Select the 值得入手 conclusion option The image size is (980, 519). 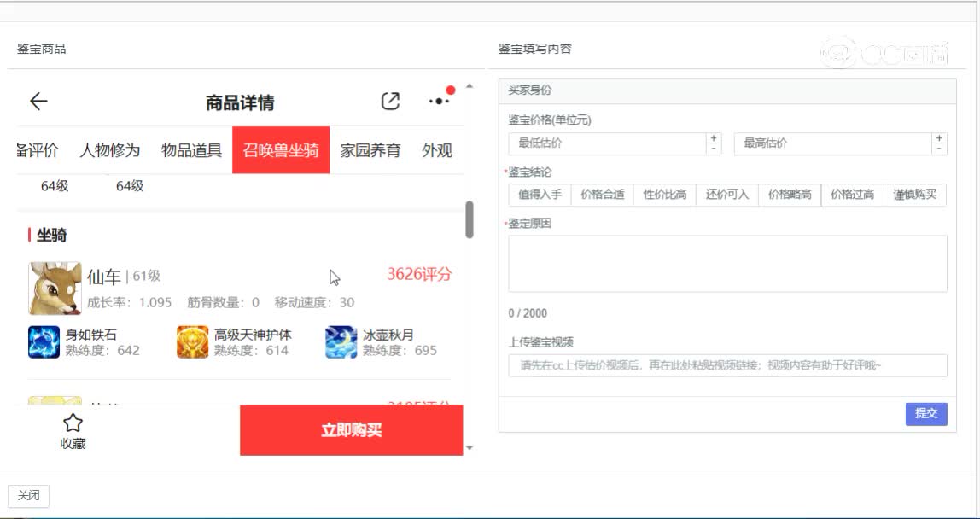click(x=540, y=195)
